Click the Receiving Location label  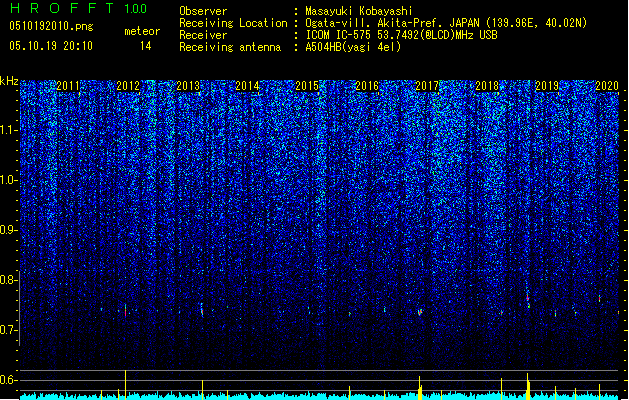click(x=233, y=23)
